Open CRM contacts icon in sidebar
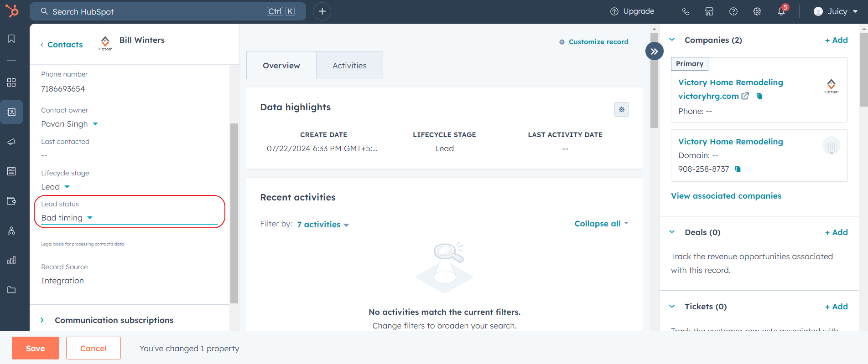Image resolution: width=868 pixels, height=364 pixels. 11,112
